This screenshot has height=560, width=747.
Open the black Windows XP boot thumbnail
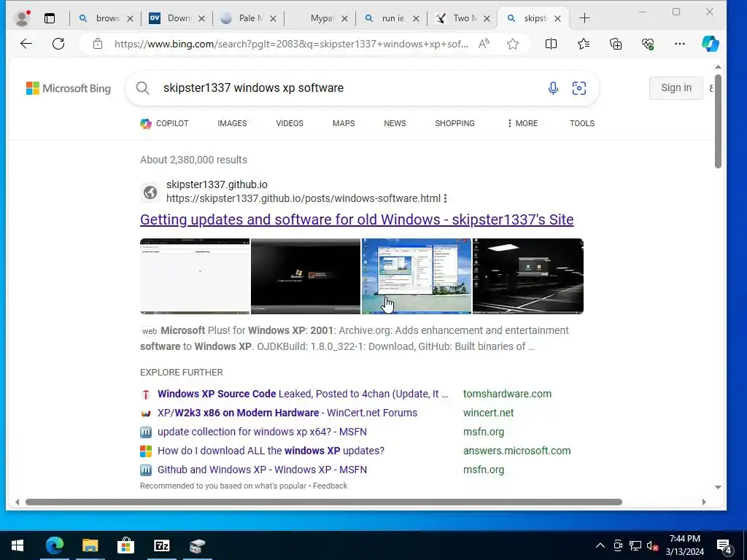point(306,276)
